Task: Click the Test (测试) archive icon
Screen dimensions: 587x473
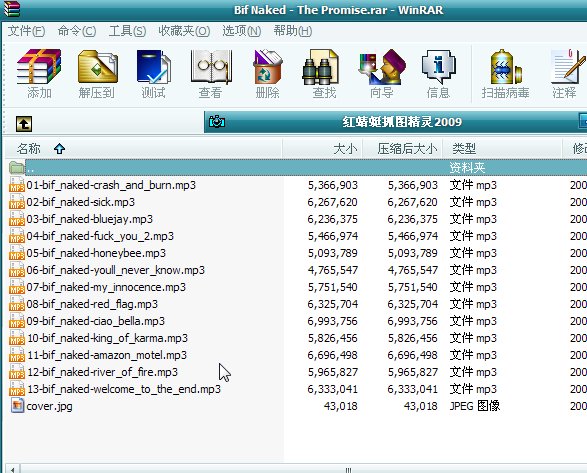Action: (153, 67)
